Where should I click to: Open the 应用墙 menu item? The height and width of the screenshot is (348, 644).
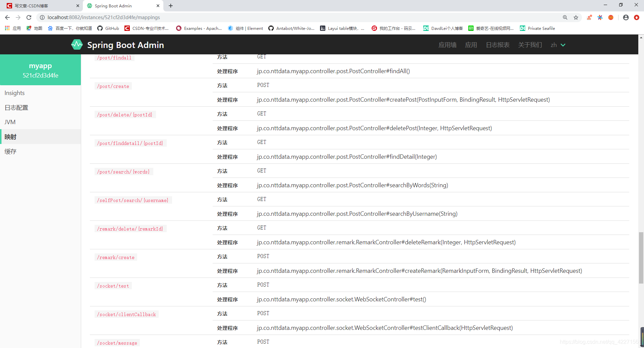447,45
